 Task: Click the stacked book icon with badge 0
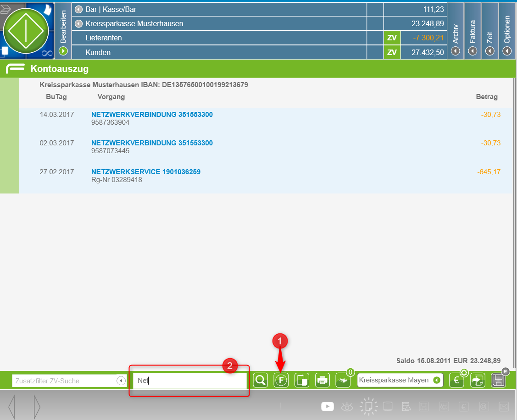pyautogui.click(x=343, y=381)
